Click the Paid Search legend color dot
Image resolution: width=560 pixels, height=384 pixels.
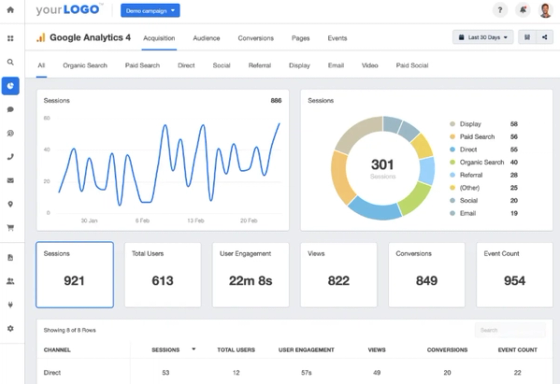click(x=452, y=136)
